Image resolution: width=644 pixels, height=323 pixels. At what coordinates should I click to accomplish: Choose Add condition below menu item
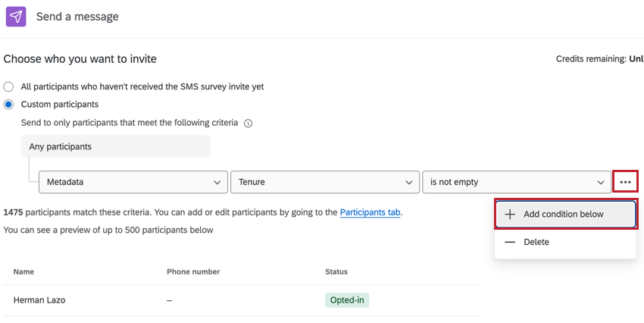pos(564,215)
